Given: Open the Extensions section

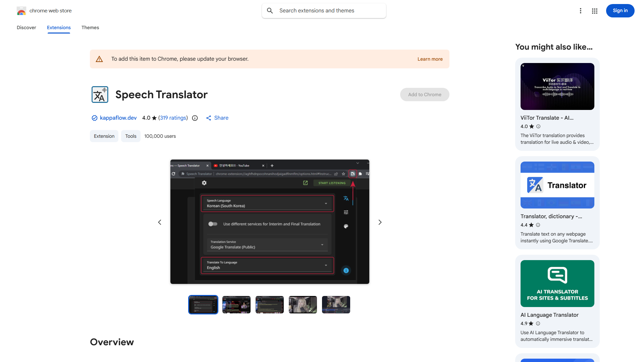Looking at the screenshot, I should click(x=59, y=27).
